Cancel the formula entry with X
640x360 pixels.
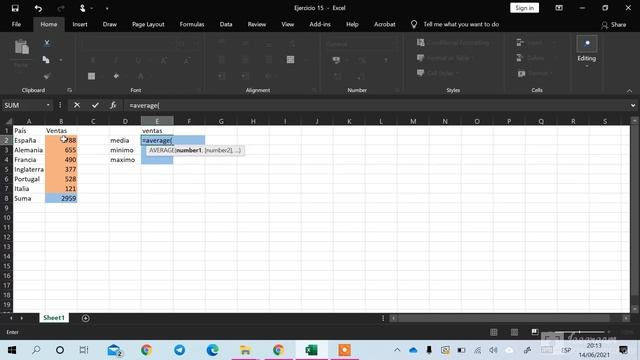77,105
